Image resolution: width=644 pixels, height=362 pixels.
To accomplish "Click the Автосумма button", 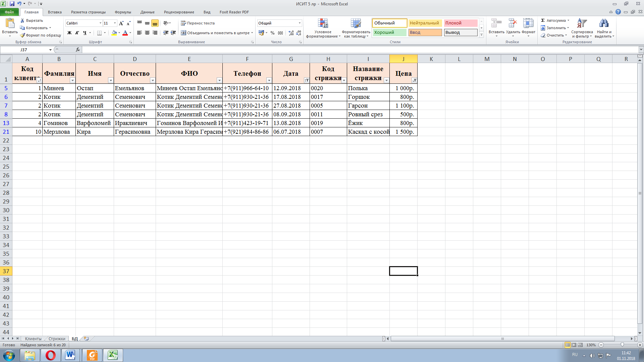I will [555, 20].
